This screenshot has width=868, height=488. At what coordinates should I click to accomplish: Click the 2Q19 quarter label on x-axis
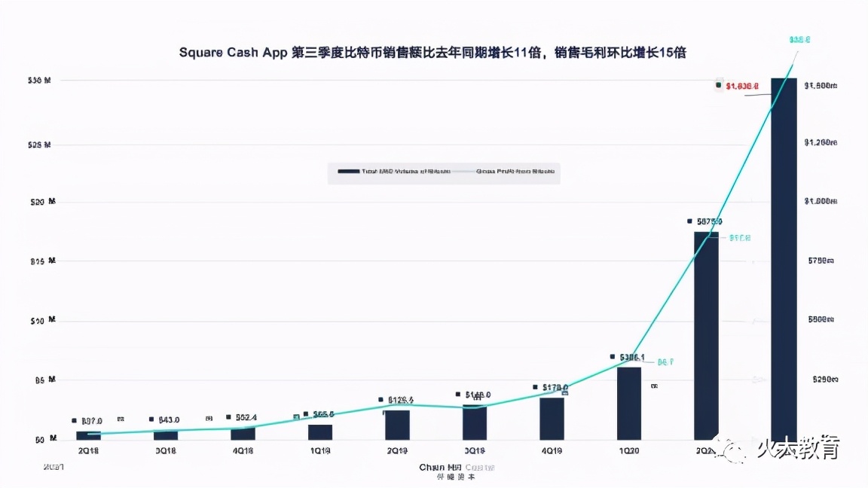(x=397, y=451)
